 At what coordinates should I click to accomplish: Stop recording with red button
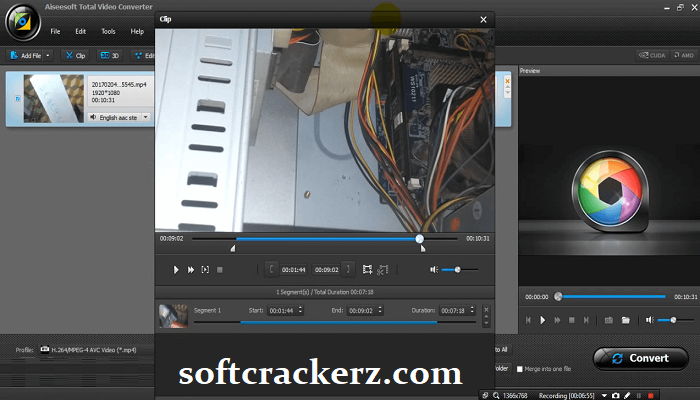[x=650, y=396]
